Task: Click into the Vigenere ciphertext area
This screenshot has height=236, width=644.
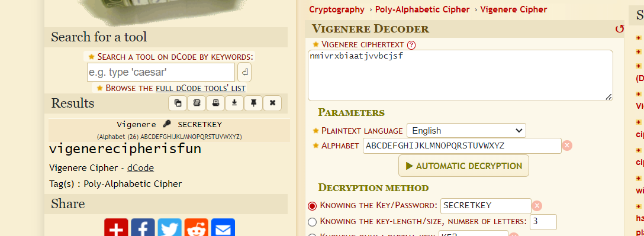Action: [461, 76]
